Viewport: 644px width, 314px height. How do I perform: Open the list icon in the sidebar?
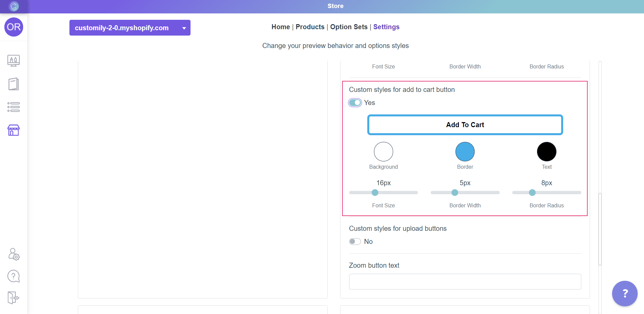point(14,107)
